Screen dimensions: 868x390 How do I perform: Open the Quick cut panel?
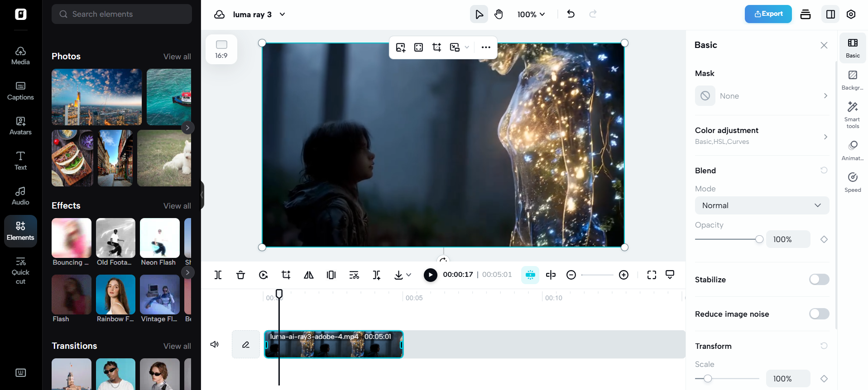[20, 271]
